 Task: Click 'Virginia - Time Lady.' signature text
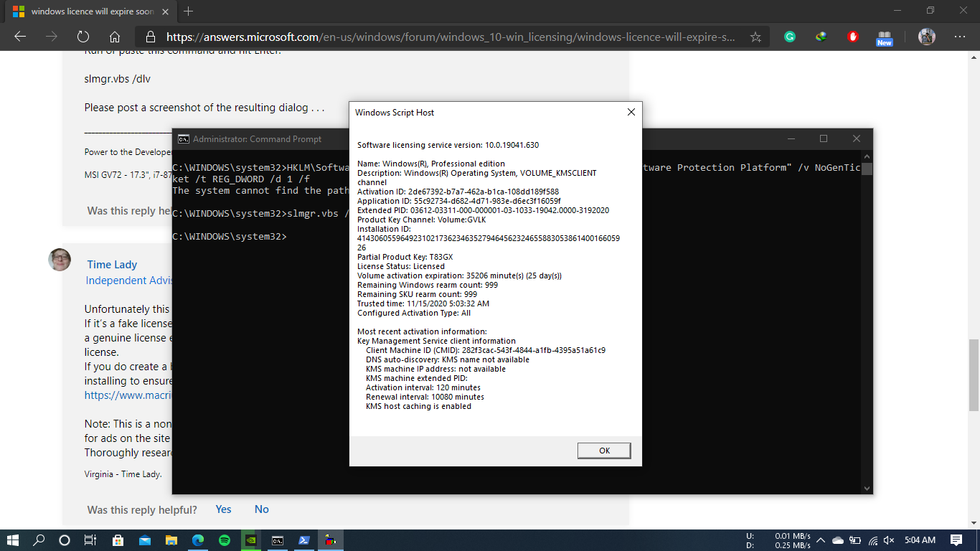point(123,474)
